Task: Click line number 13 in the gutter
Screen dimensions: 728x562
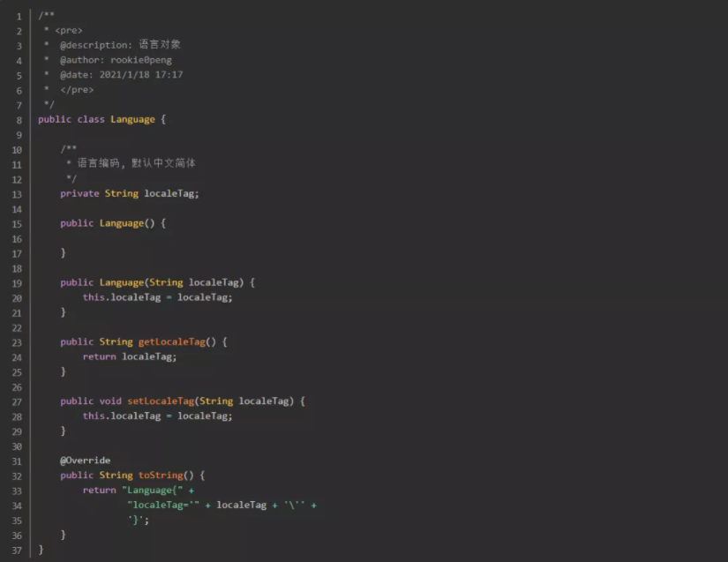Action: click(x=17, y=194)
